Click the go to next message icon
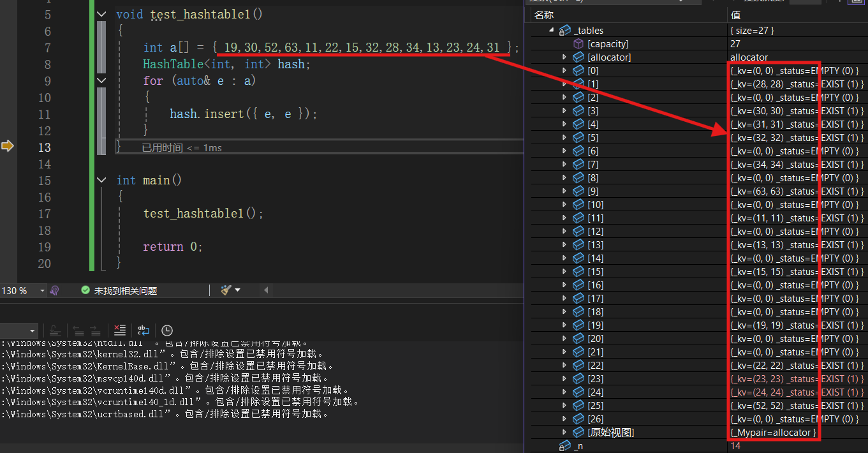 coord(94,330)
